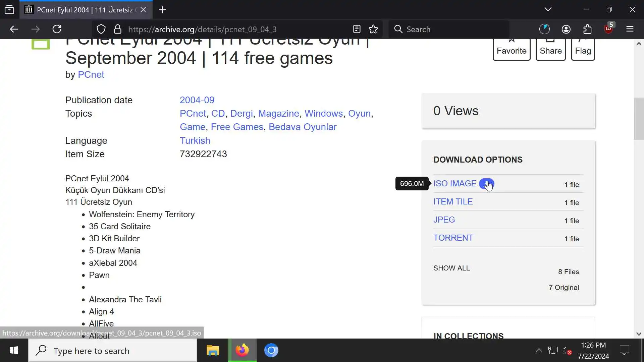Open the TORRENT download link
The height and width of the screenshot is (362, 644).
(x=453, y=238)
